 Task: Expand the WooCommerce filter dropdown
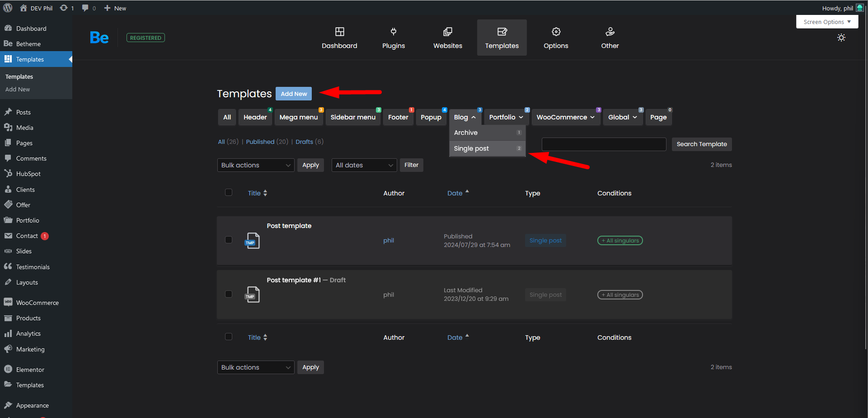point(566,117)
